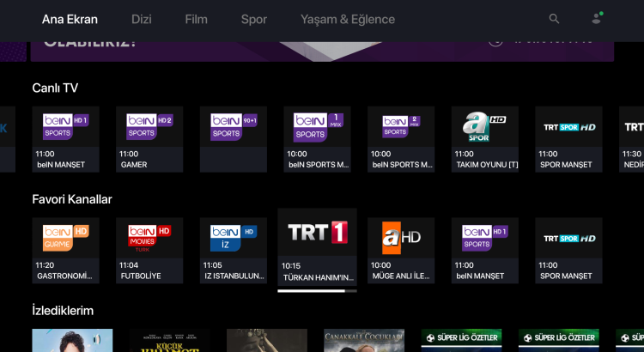Open beIN Sports 2 Max channel
Viewport: 644px width, 352px height.
tap(401, 139)
